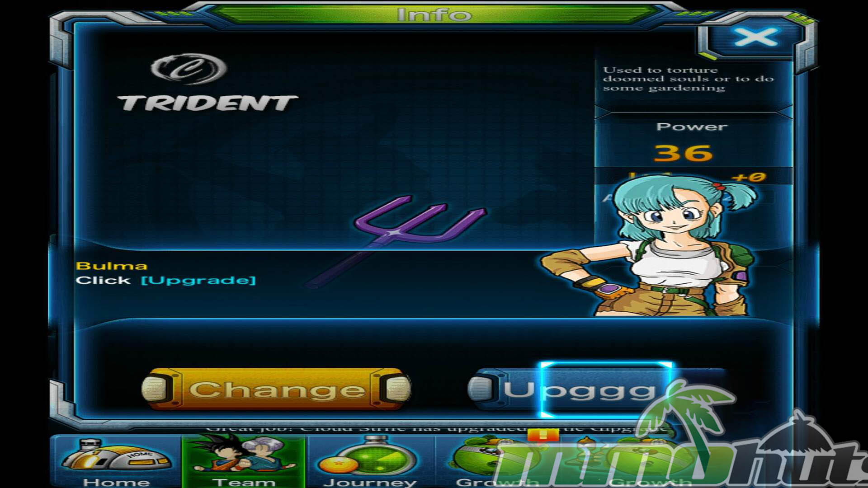Click the +0 upgrade bonus indicator
The image size is (868, 488).
pyautogui.click(x=749, y=177)
